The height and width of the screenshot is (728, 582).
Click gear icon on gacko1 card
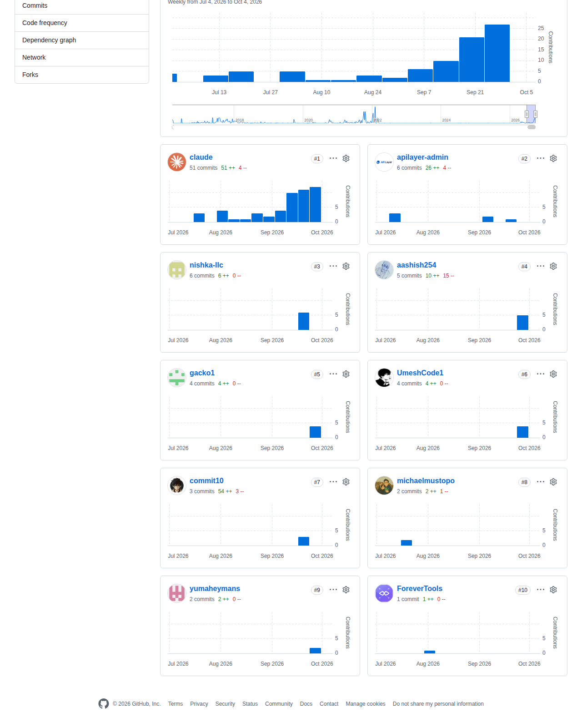pos(346,374)
